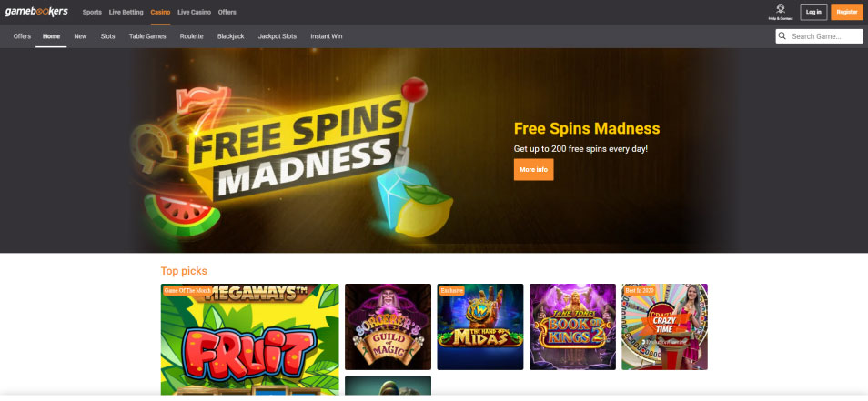This screenshot has height=401, width=868.
Task: Open the Table Games tab
Action: (x=147, y=36)
